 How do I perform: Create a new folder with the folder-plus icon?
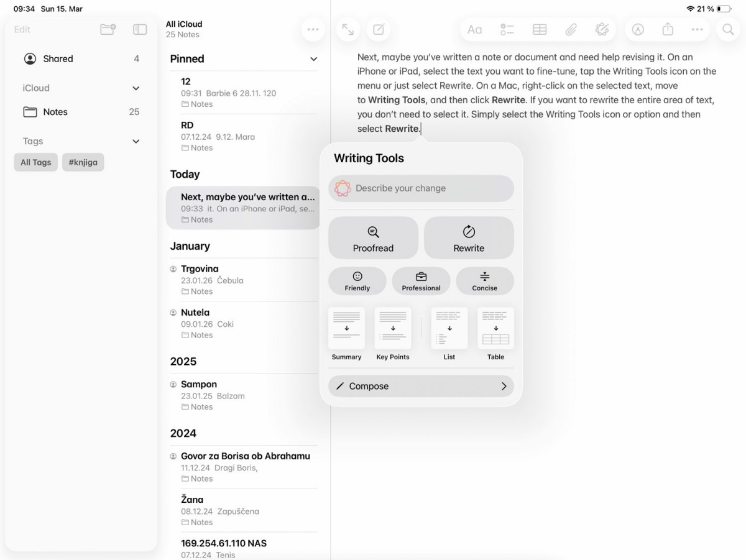coord(108,29)
